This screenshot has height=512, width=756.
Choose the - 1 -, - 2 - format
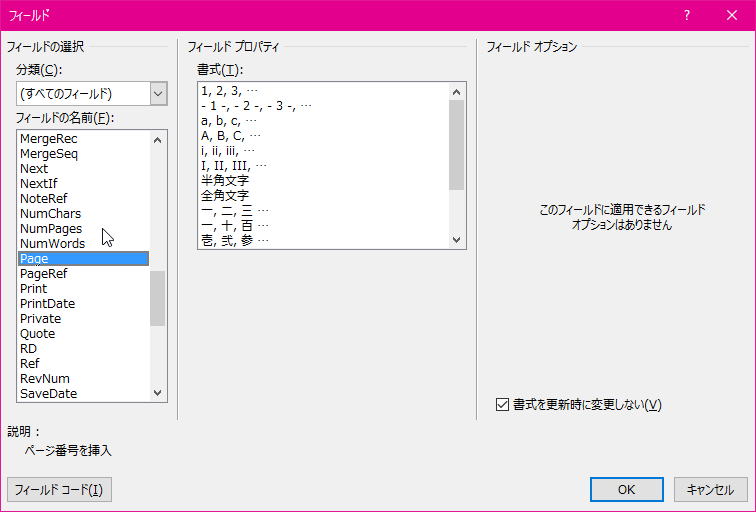pyautogui.click(x=324, y=106)
